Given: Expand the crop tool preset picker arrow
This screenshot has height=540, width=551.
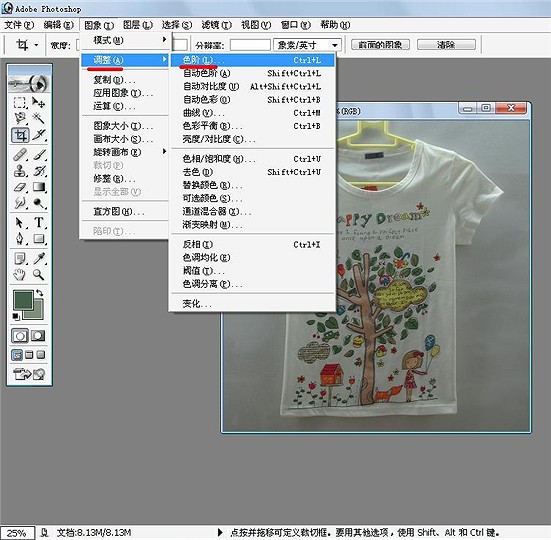Looking at the screenshot, I should click(36, 45).
